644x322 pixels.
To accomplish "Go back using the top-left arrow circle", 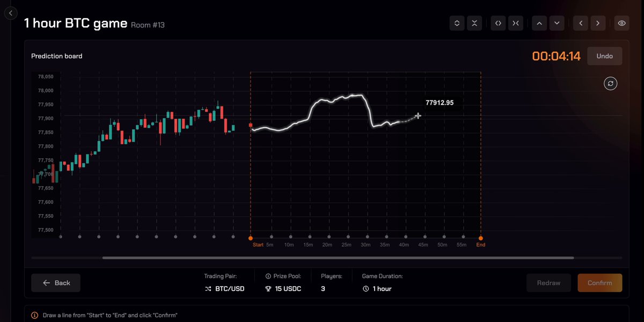I will (x=11, y=13).
